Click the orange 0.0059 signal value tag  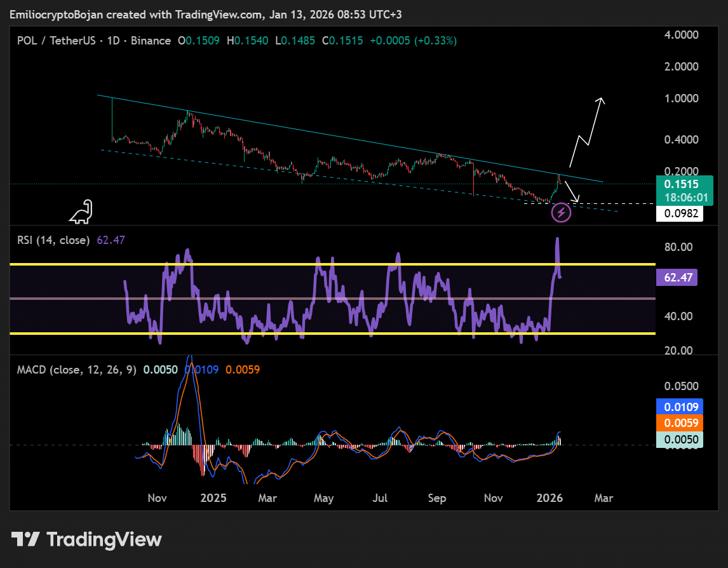click(x=677, y=423)
